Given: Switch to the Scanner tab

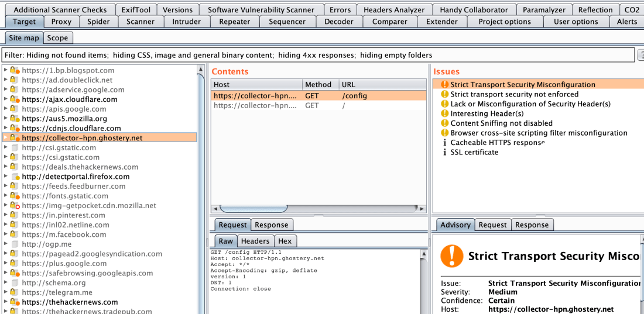Looking at the screenshot, I should coord(140,22).
